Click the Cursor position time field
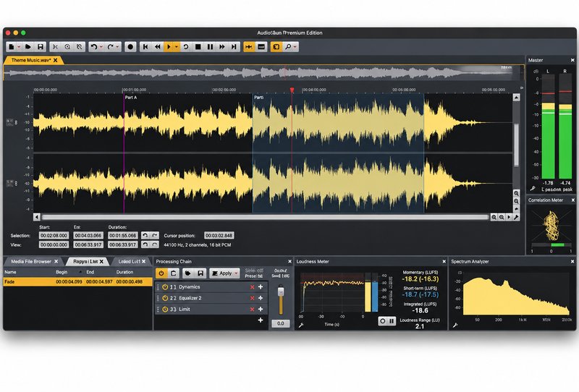 coord(219,236)
